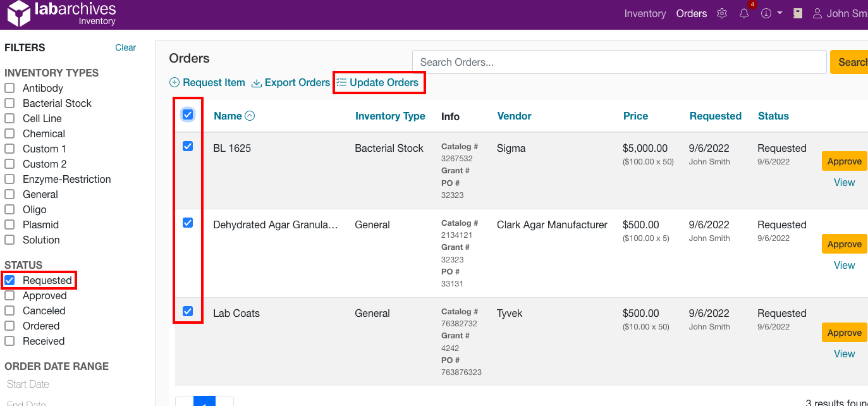Open the notebook icon near John Smith
868x406 pixels.
(x=797, y=13)
